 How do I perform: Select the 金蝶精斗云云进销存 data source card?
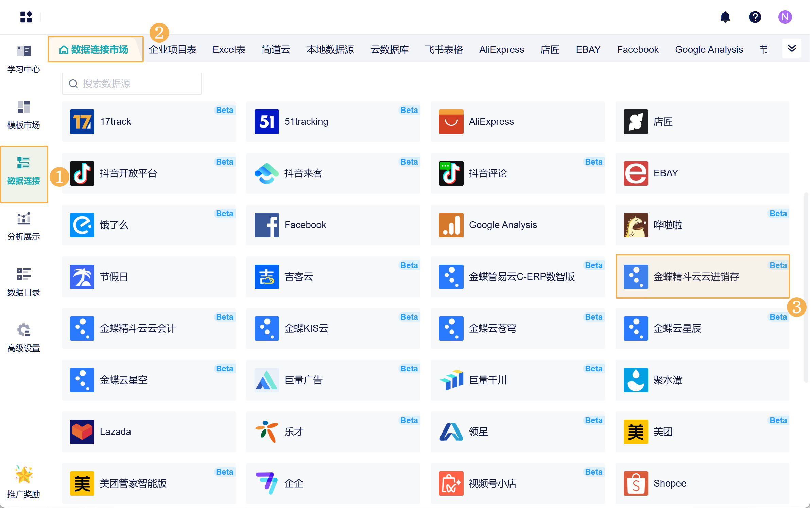click(702, 276)
